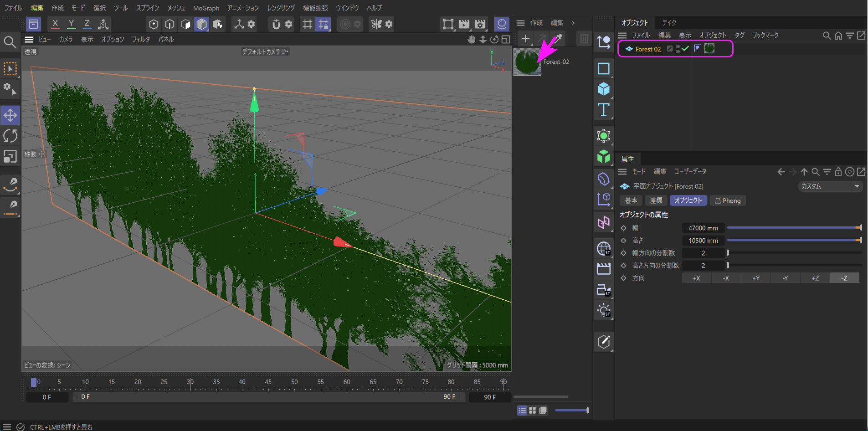Select the Move tool in left toolbar

click(x=10, y=115)
